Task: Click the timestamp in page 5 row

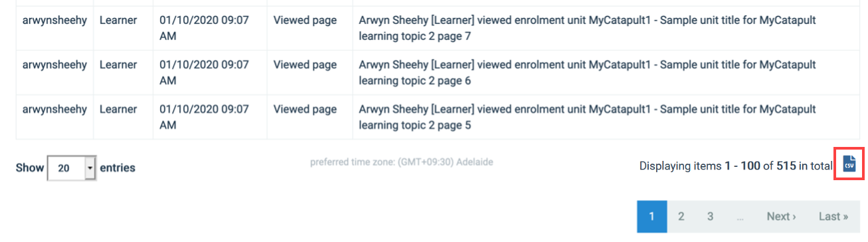Action: 204,117
